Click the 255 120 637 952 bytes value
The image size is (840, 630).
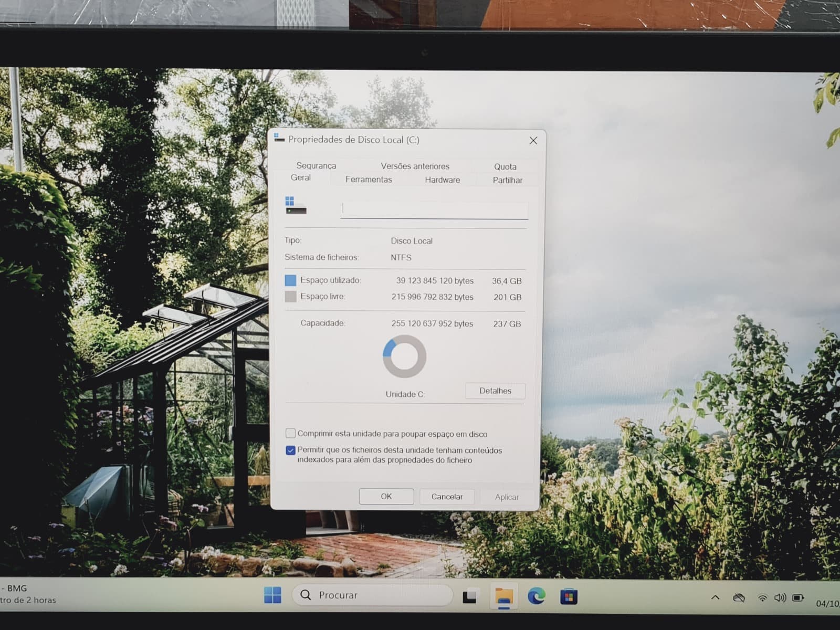tap(432, 323)
